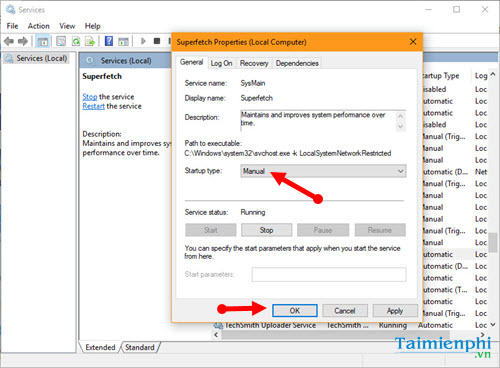500x368 pixels.
Task: Switch to the Log On tab
Action: pos(221,63)
